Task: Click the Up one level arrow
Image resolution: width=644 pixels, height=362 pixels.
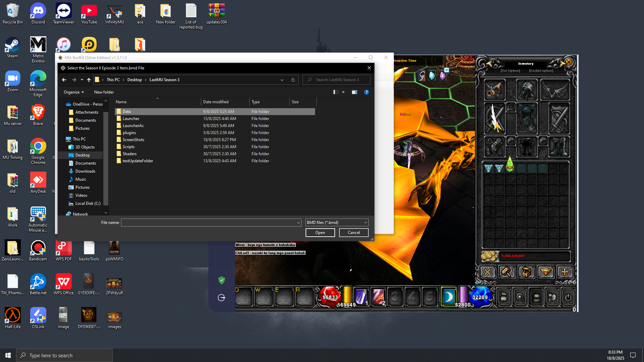Action: tap(89, 80)
